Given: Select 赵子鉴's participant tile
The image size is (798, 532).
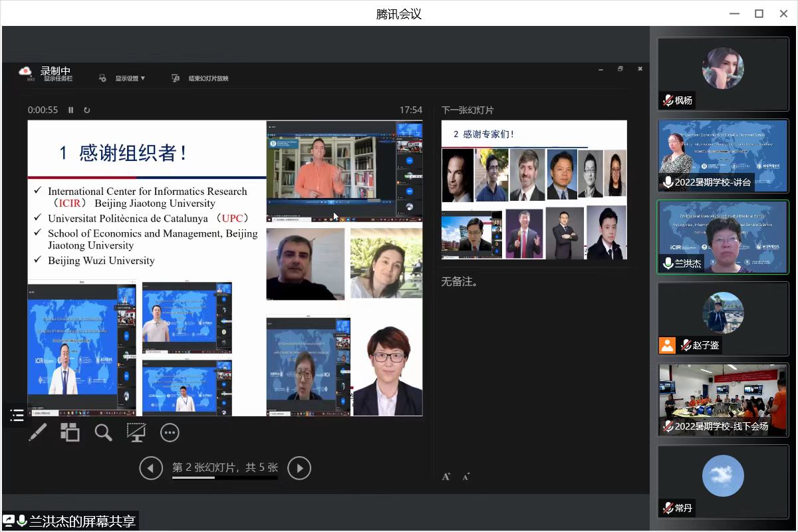Looking at the screenshot, I should [x=723, y=319].
